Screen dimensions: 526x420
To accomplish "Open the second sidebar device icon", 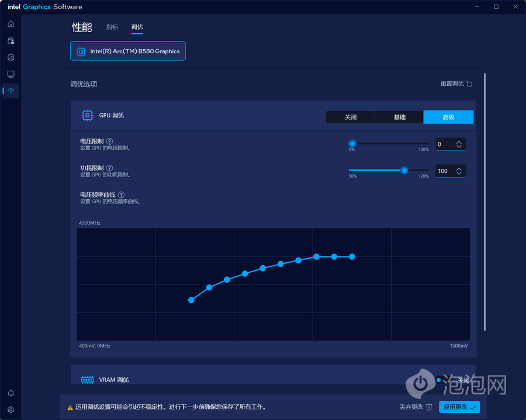I will [x=11, y=40].
